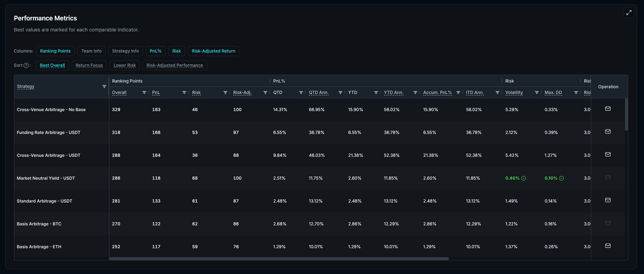Open filter icon for YTD column
Viewport: 644px width, 274px height.
coord(376,92)
